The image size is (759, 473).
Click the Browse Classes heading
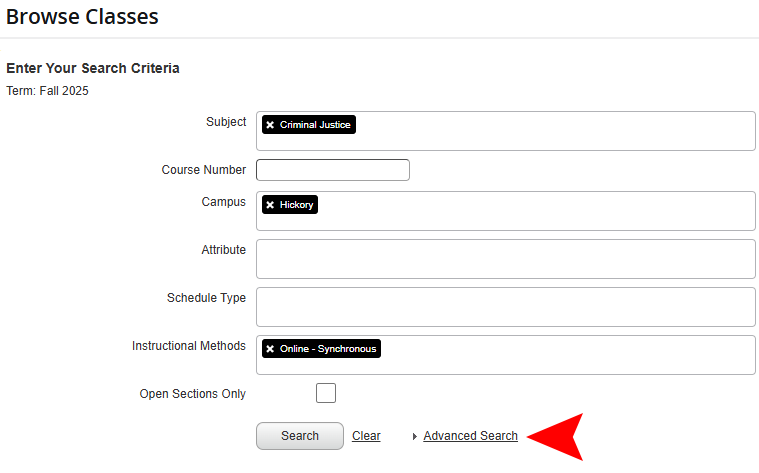(x=82, y=17)
